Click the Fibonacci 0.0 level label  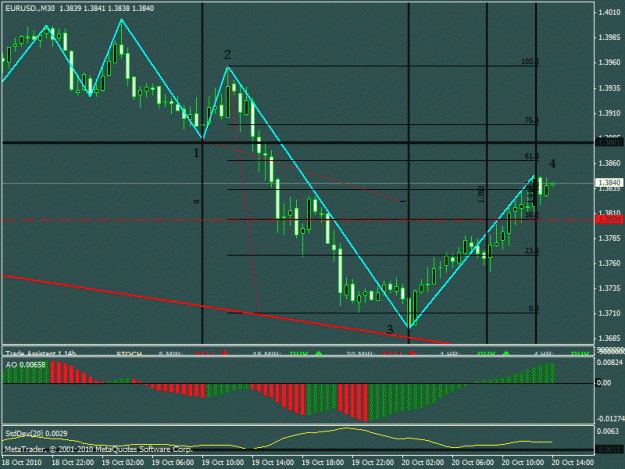coord(534,308)
